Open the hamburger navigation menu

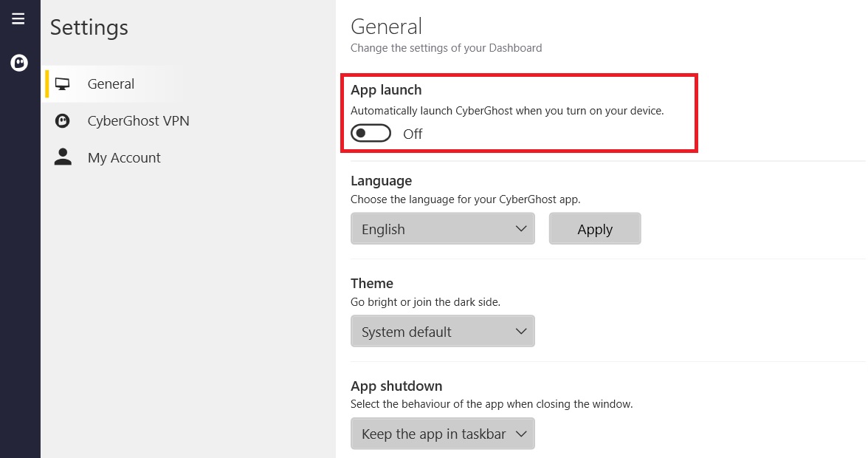[x=18, y=18]
